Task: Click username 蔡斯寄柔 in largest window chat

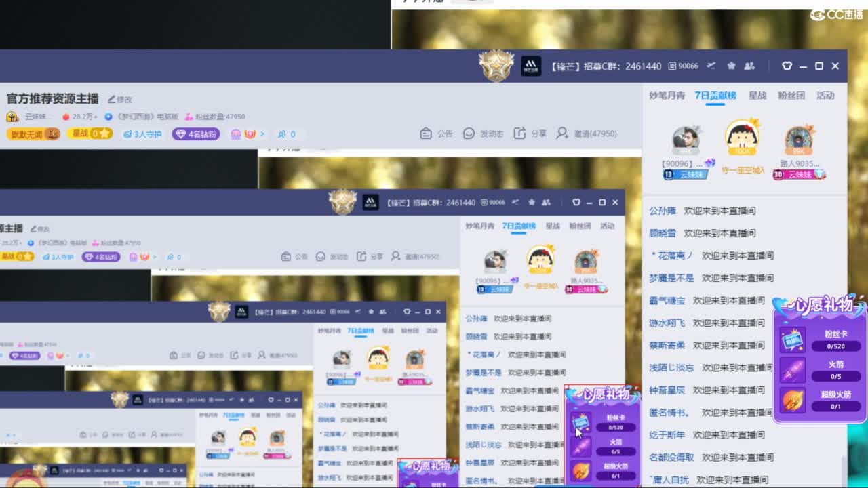Action: (667, 345)
